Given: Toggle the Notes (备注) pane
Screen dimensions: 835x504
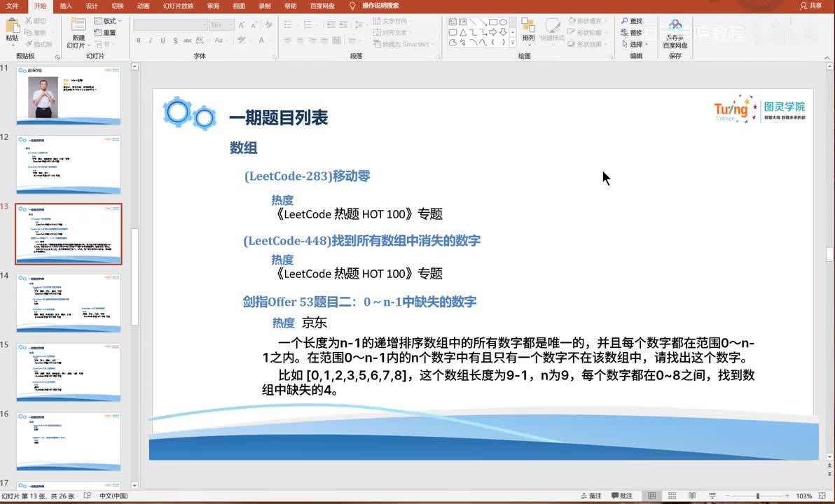Looking at the screenshot, I should (x=591, y=496).
